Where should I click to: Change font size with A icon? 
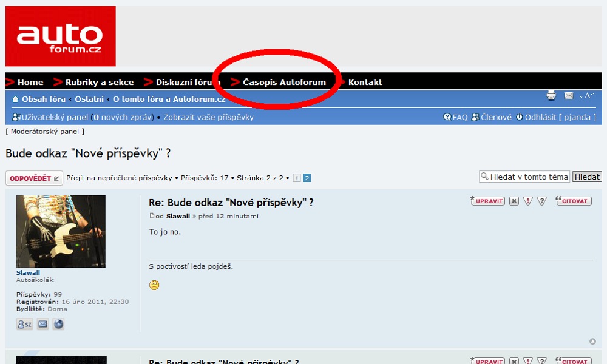(587, 96)
